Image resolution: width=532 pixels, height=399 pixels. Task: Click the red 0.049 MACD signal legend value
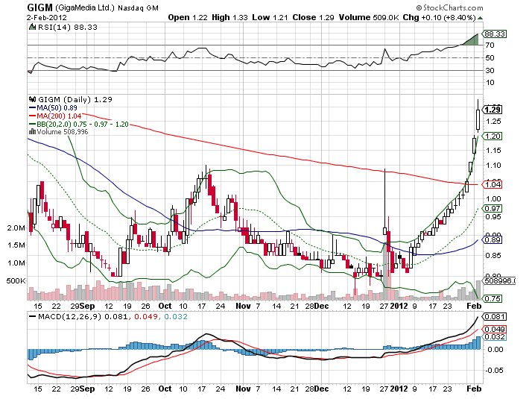[x=146, y=317]
